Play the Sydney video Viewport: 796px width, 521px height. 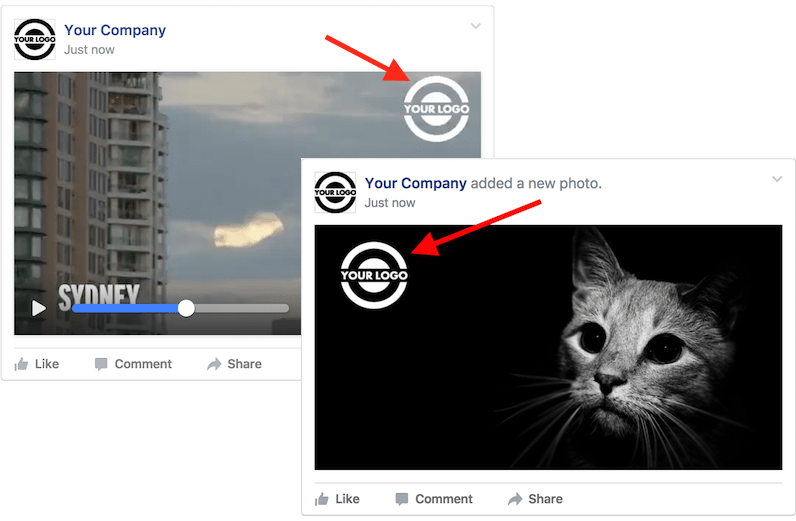coord(39,308)
